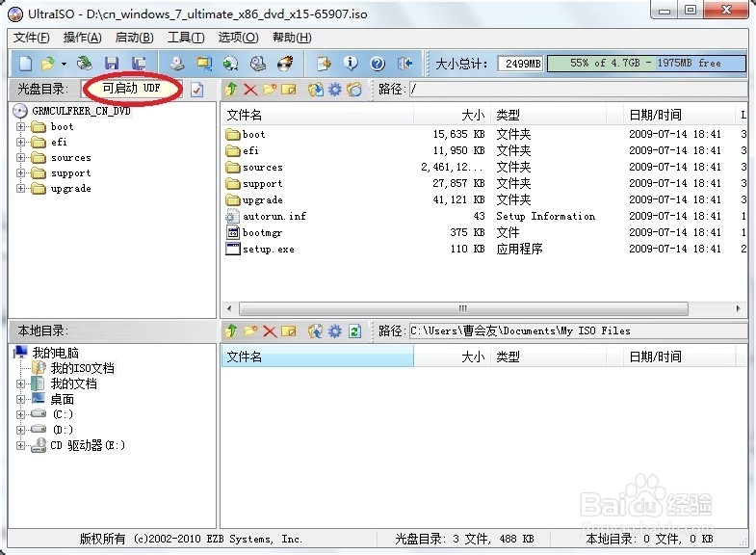This screenshot has height=555, width=756.
Task: Click the Mount to virtual drive icon
Action: click(x=258, y=64)
